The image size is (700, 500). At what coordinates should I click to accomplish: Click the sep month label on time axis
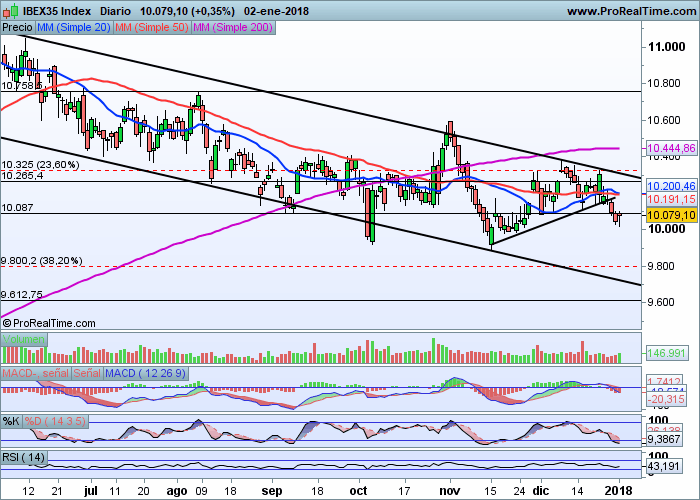click(x=272, y=491)
